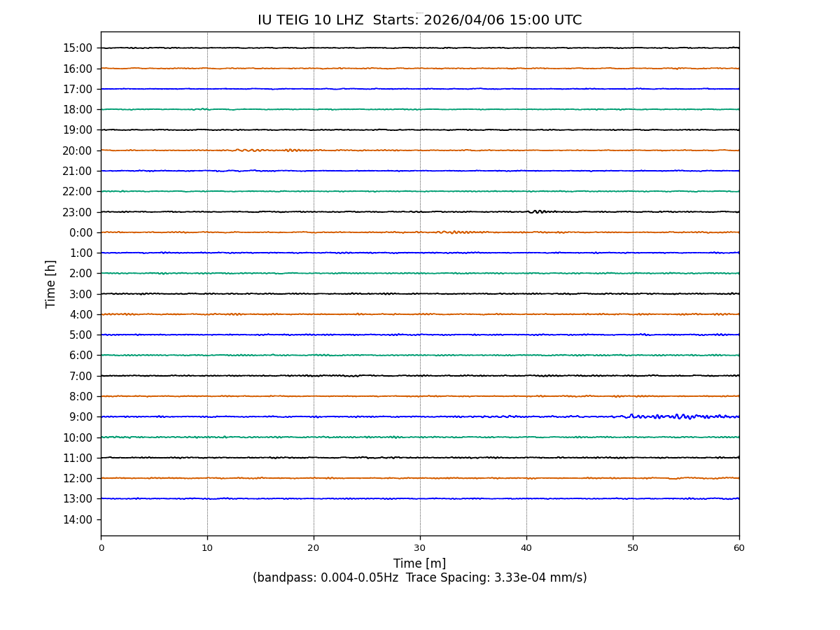Click the bandpass and trace spacing caption
Screen dimensions: 840x630
[x=419, y=578]
